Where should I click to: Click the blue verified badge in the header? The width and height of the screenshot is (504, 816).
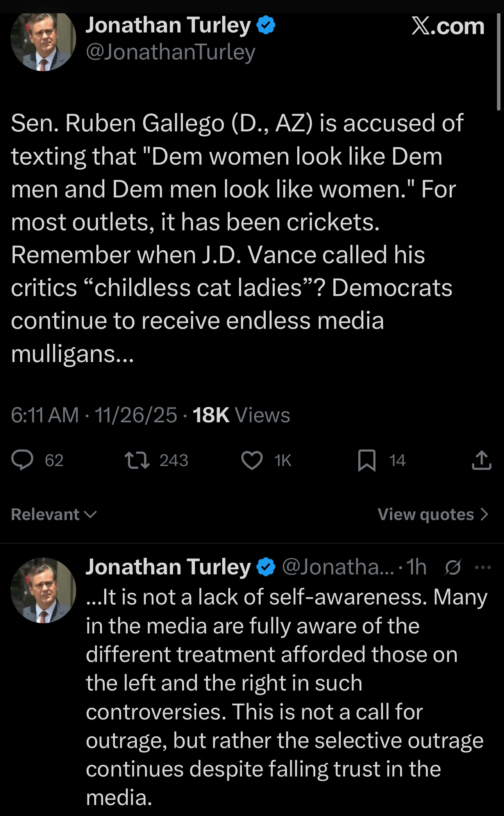tap(266, 25)
